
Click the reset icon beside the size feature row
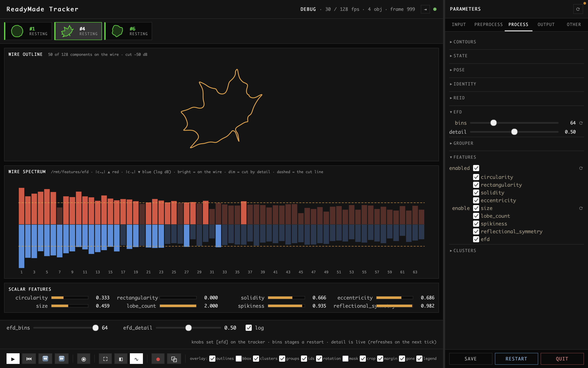tap(581, 208)
